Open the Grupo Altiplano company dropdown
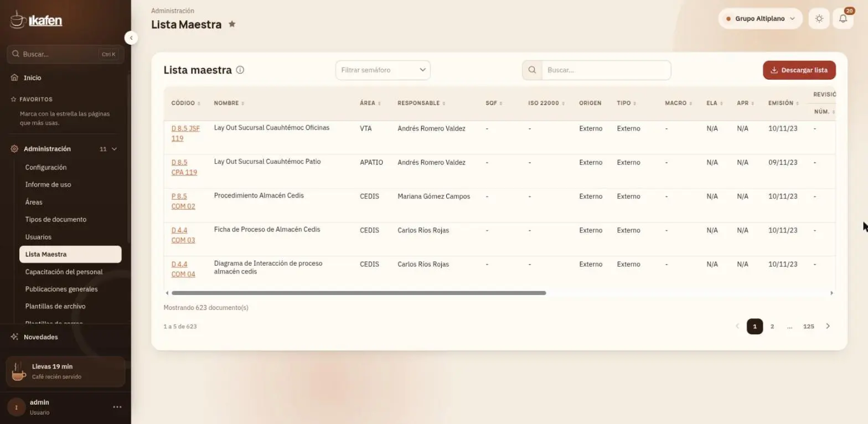The width and height of the screenshot is (868, 424). click(x=760, y=19)
